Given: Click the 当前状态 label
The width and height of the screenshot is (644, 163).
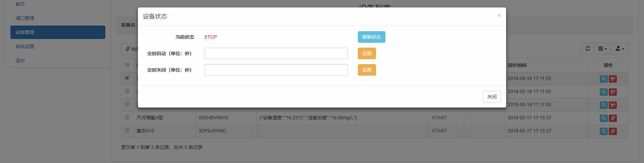Looking at the screenshot, I should [185, 37].
